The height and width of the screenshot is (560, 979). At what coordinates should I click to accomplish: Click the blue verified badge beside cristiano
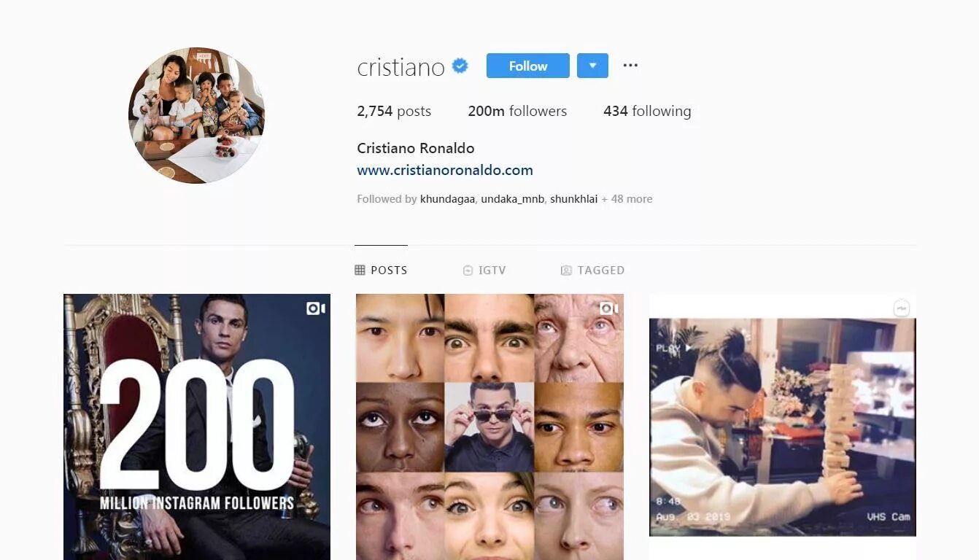coord(460,66)
